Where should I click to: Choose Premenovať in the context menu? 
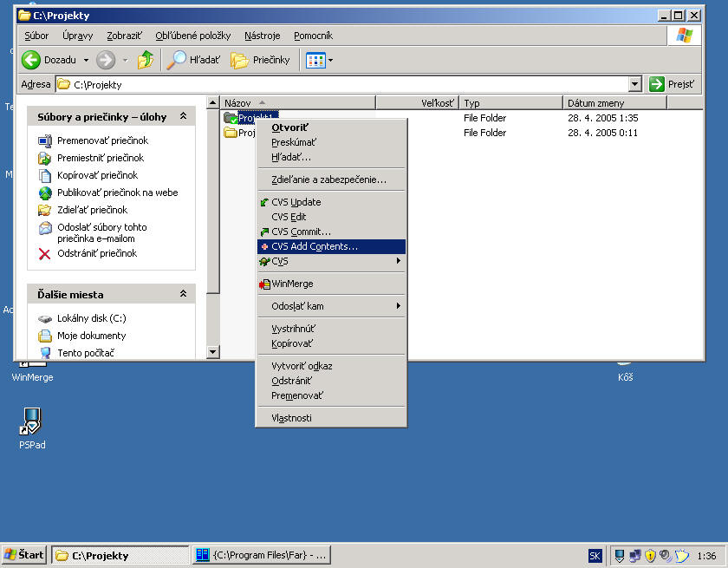331,395
